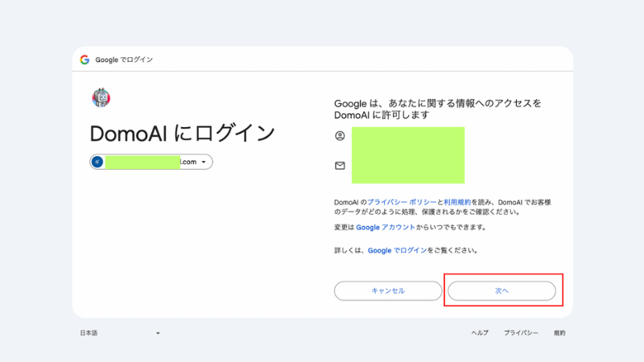Click the DomoAI にログイン heading
Screen dimensions: 644x362
[183, 134]
